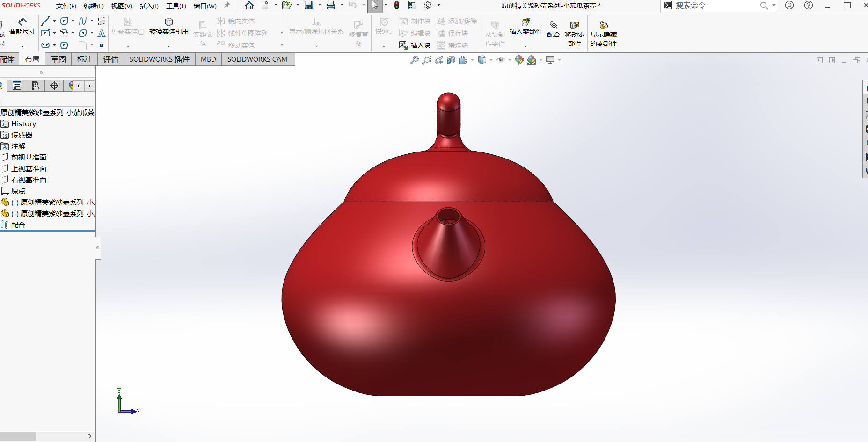This screenshot has width=868, height=442.
Task: Select Move Component (移动零部件)
Action: (575, 34)
